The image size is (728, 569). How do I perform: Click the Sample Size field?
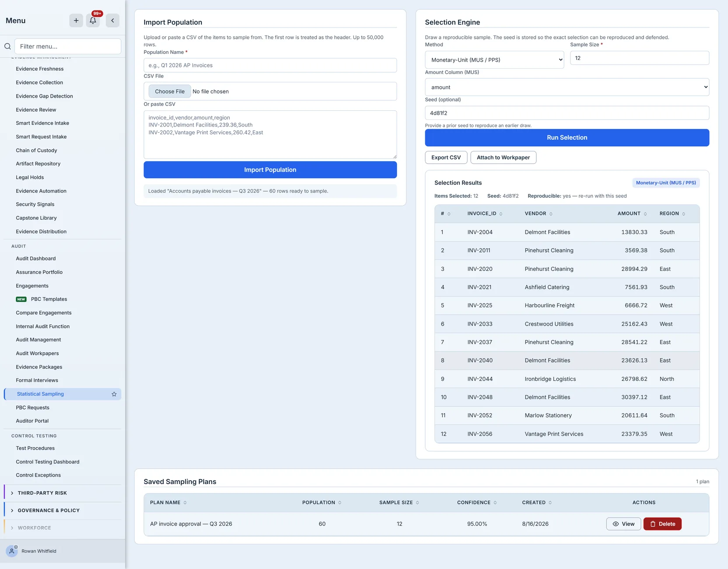pyautogui.click(x=640, y=58)
